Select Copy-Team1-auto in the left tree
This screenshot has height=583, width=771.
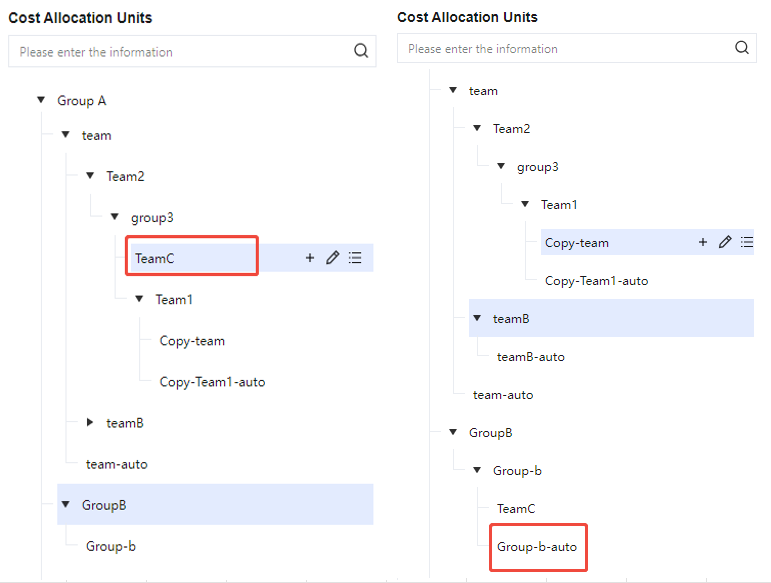[212, 382]
